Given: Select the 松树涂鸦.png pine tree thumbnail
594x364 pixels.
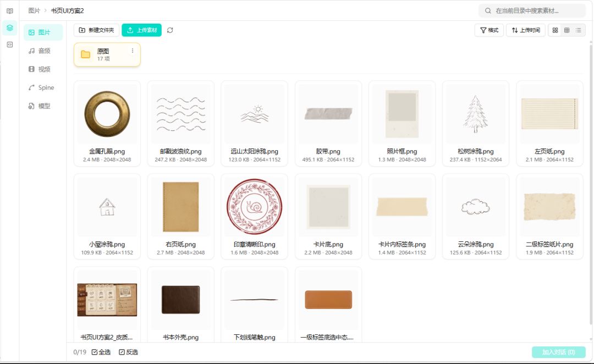Looking at the screenshot, I should point(476,114).
